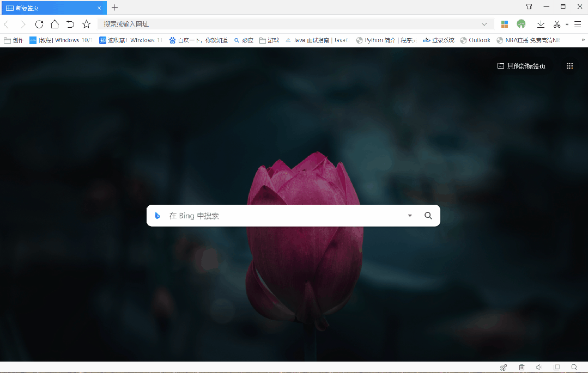This screenshot has height=373, width=588.
Task: Click the magnifier search button
Action: point(428,216)
